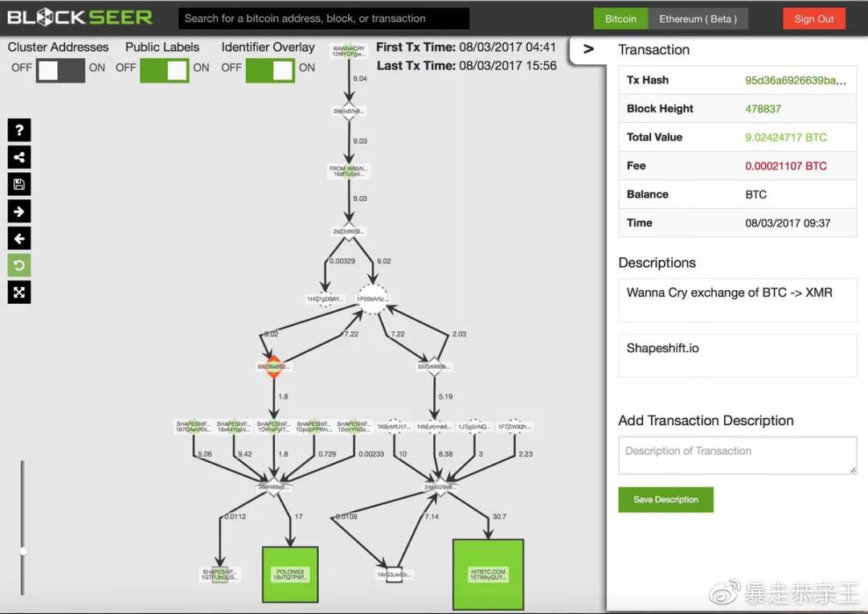Select the 14MuKmk8 address node
868x614 pixels.
pos(435,427)
